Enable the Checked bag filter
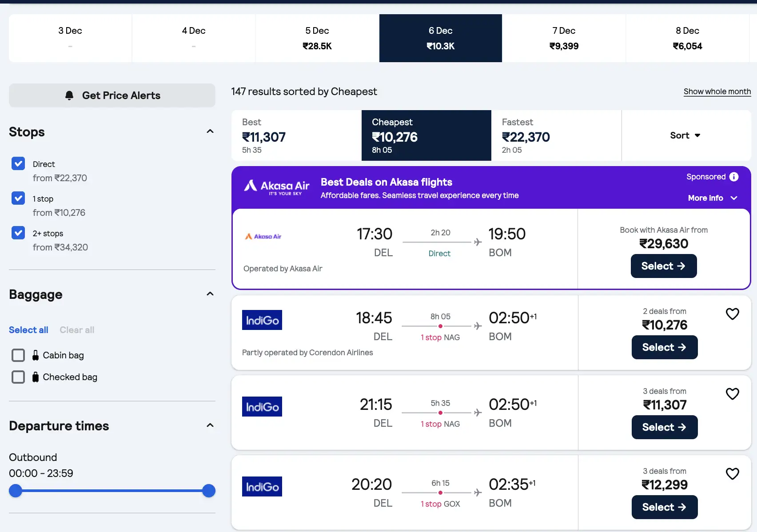This screenshot has width=757, height=532. (x=18, y=377)
